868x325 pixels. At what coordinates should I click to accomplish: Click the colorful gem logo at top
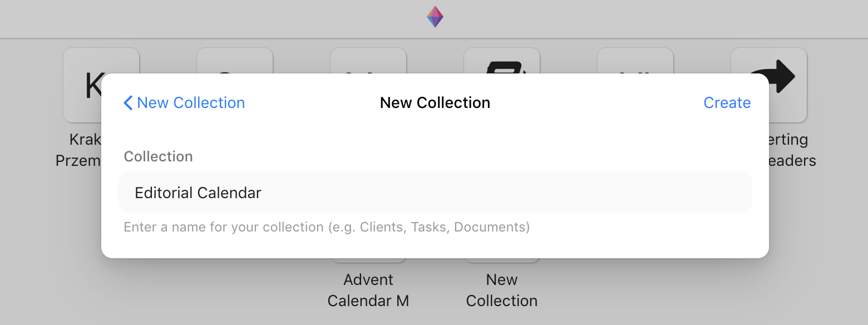435,17
